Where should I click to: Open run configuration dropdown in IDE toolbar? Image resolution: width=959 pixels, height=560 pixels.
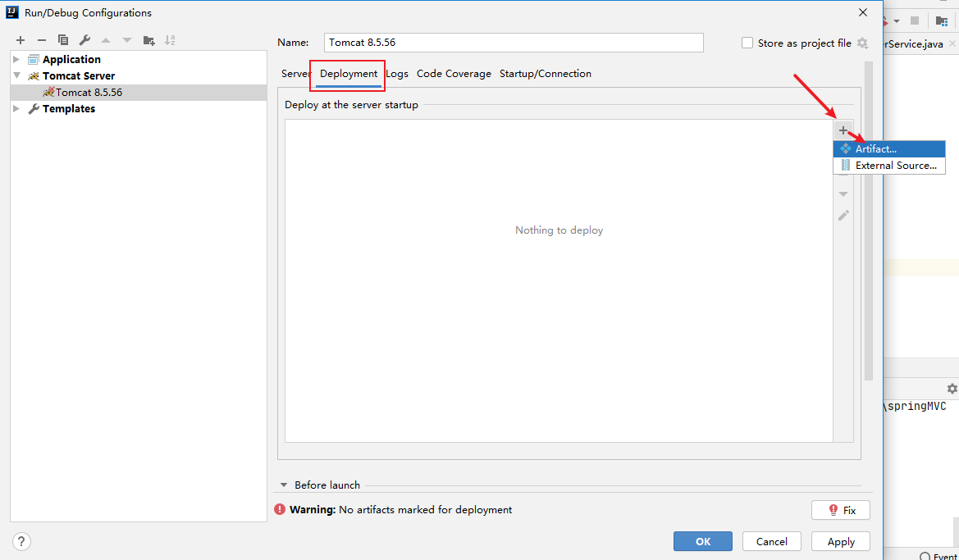(897, 20)
